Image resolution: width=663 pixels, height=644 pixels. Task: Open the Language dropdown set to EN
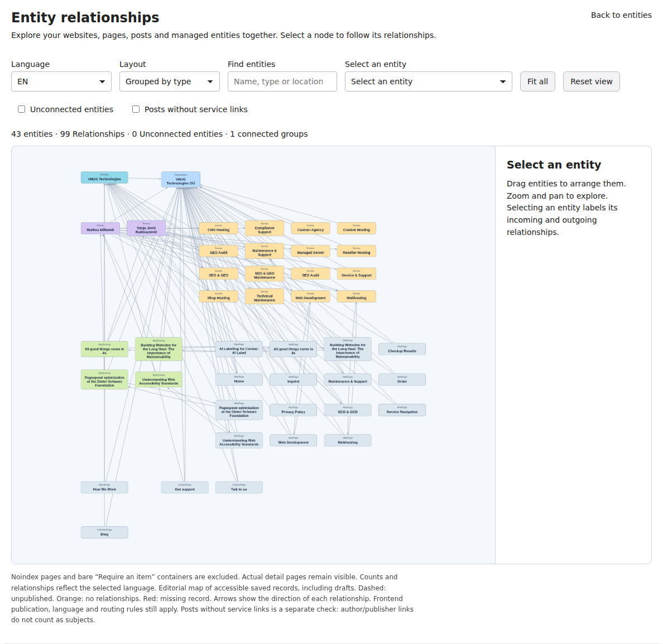tap(61, 81)
